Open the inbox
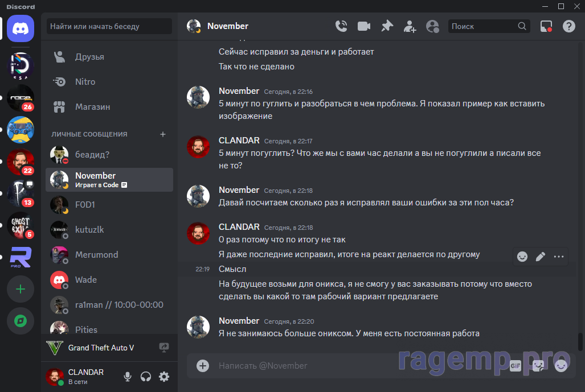 coord(546,26)
